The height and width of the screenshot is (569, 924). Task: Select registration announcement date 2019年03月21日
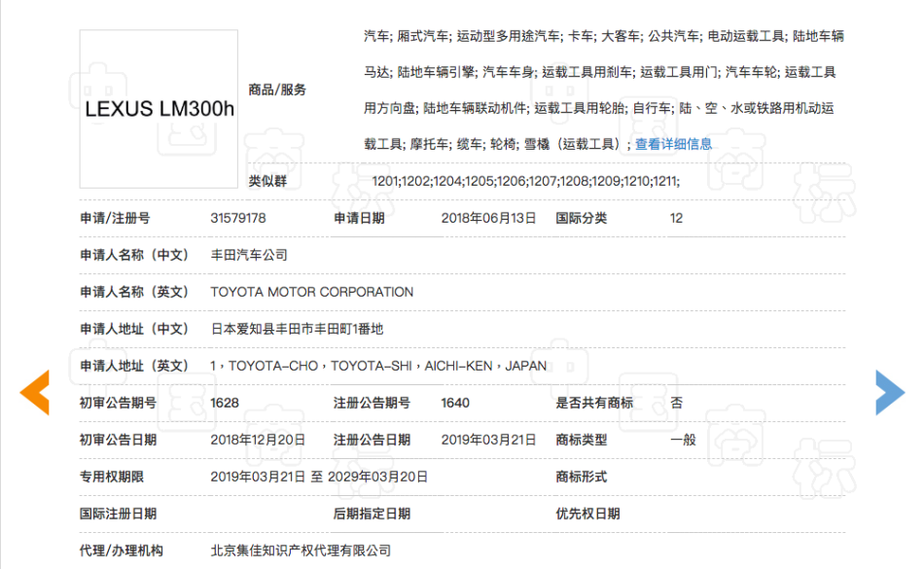[488, 440]
